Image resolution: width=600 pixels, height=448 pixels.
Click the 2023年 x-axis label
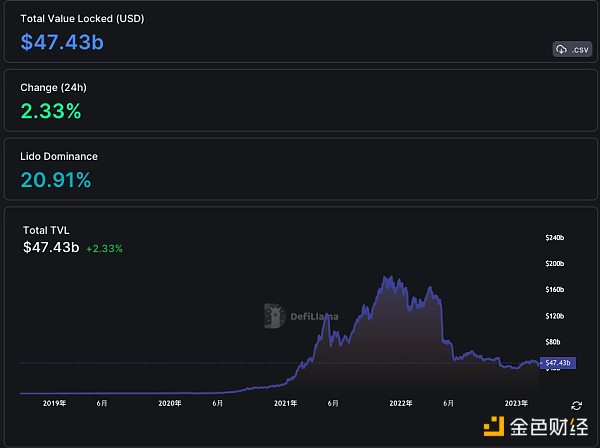[517, 403]
